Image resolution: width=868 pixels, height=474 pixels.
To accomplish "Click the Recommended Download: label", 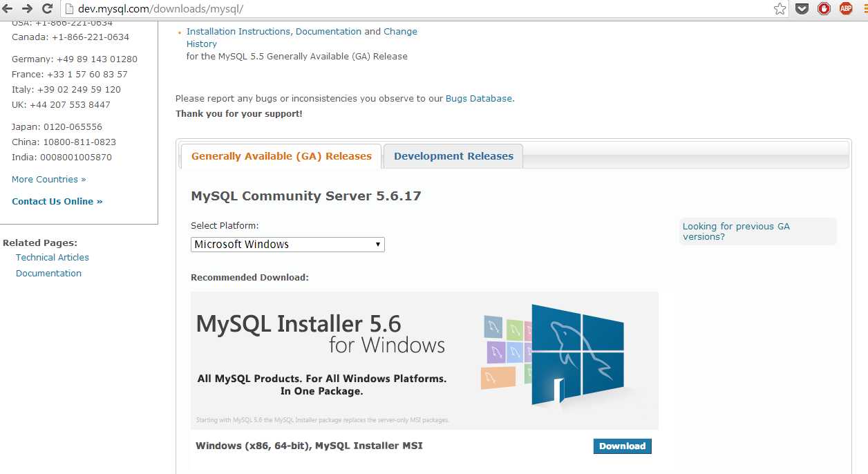I will pos(249,278).
